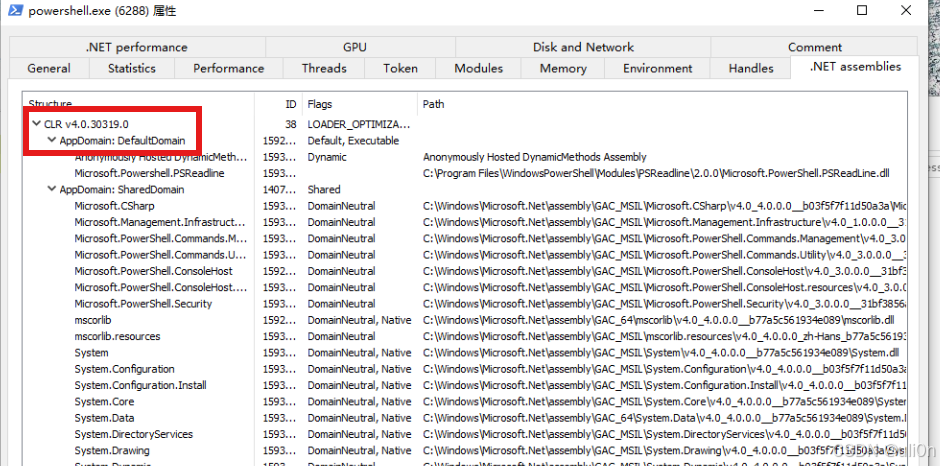The width and height of the screenshot is (940, 466).
Task: Select the mscorlib assembly row
Action: [465, 320]
